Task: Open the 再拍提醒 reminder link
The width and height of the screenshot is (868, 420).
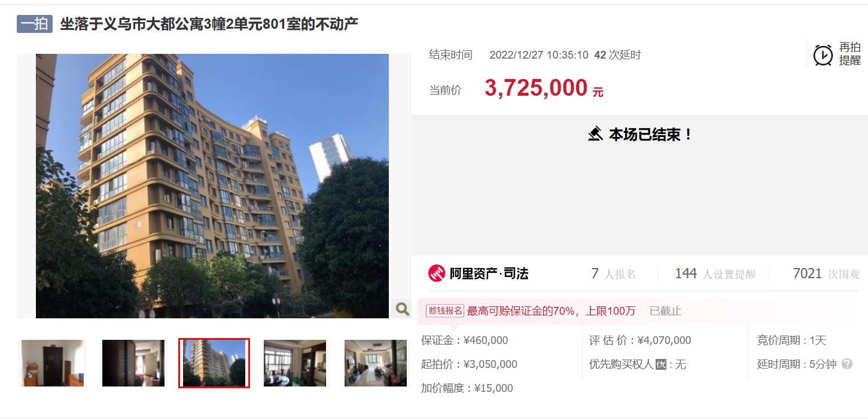Action: 849,54
